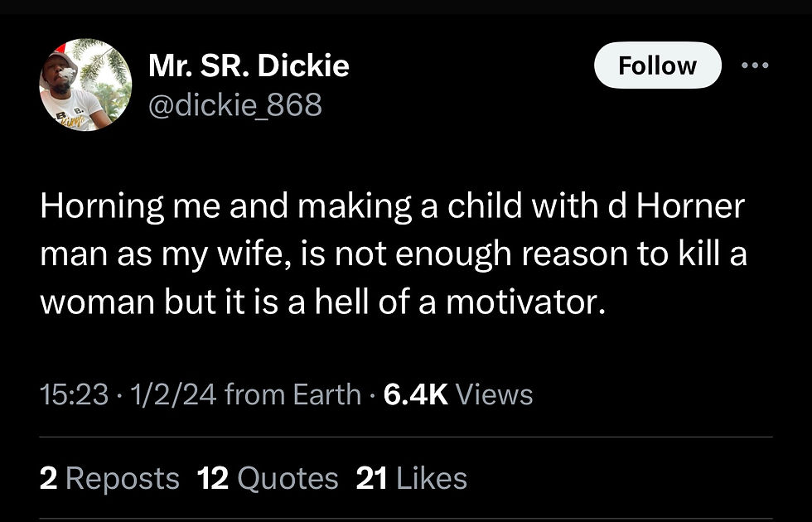Open Mr. SR. Dickie display name profile
812x522 pixels.
click(x=249, y=65)
